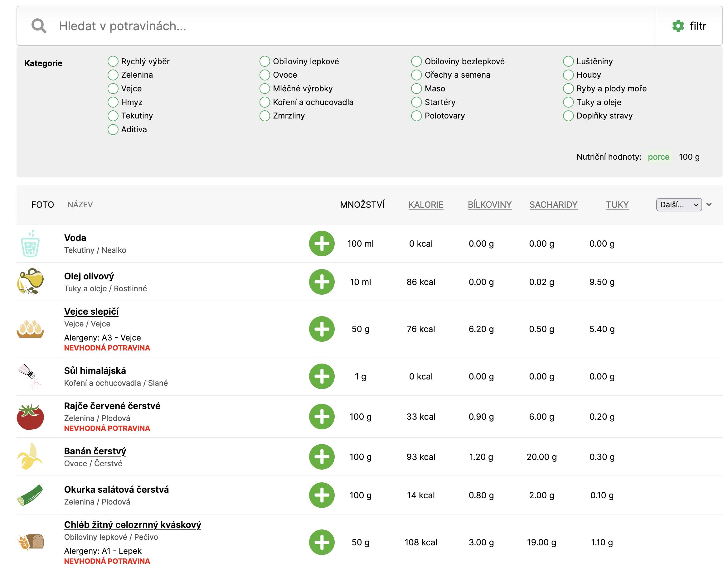Screen dimensions: 728x570
Task: Add Olej olivový with plus button
Action: [322, 282]
